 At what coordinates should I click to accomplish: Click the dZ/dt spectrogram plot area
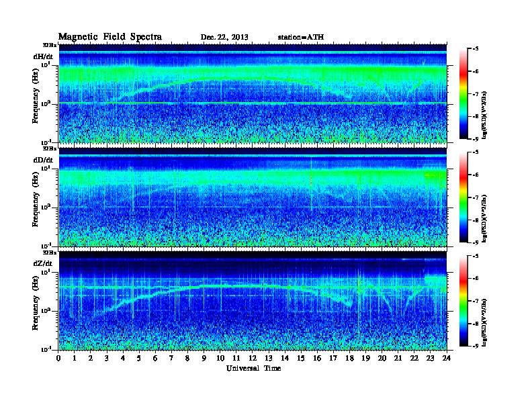click(253, 300)
